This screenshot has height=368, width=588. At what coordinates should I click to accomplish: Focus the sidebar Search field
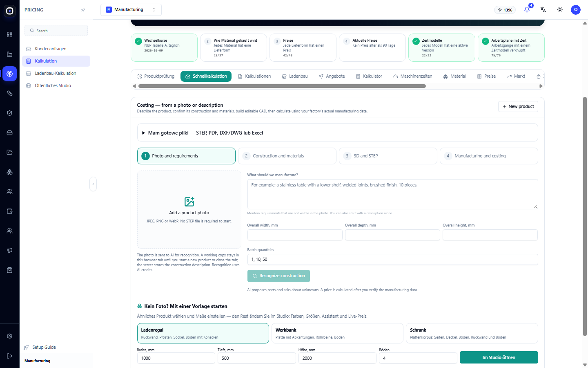[x=56, y=31]
